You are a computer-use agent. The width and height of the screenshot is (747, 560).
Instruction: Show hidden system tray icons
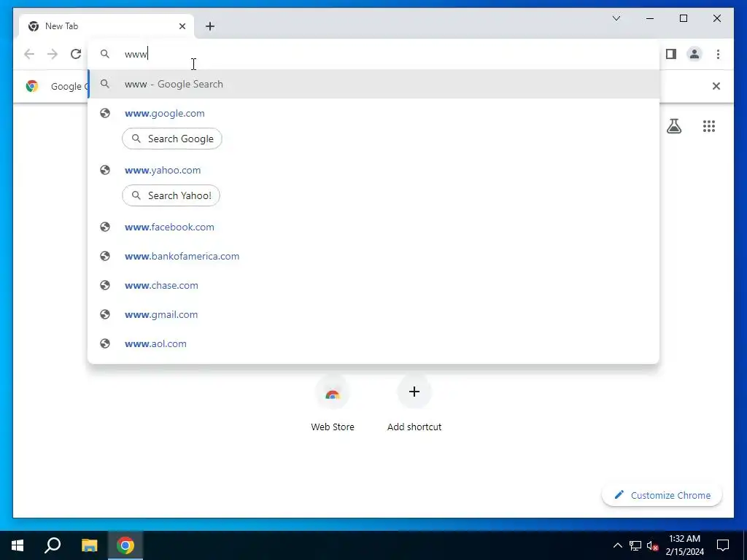(x=617, y=545)
